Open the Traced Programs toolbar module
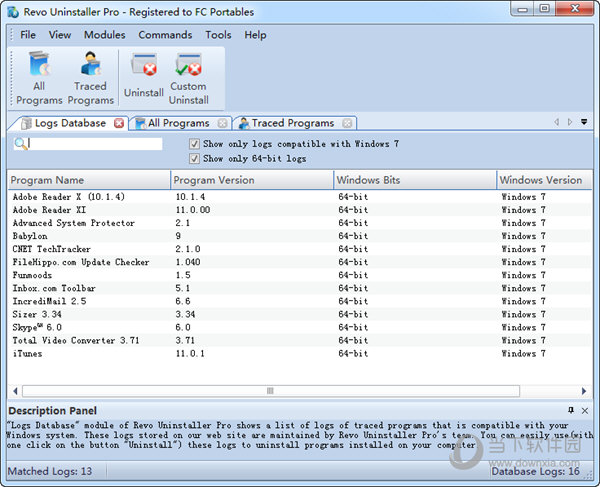Image resolution: width=600 pixels, height=487 pixels. [91, 78]
